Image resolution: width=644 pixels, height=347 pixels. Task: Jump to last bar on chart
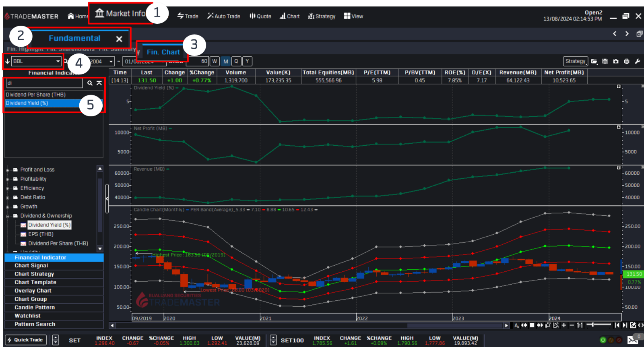tap(625, 325)
